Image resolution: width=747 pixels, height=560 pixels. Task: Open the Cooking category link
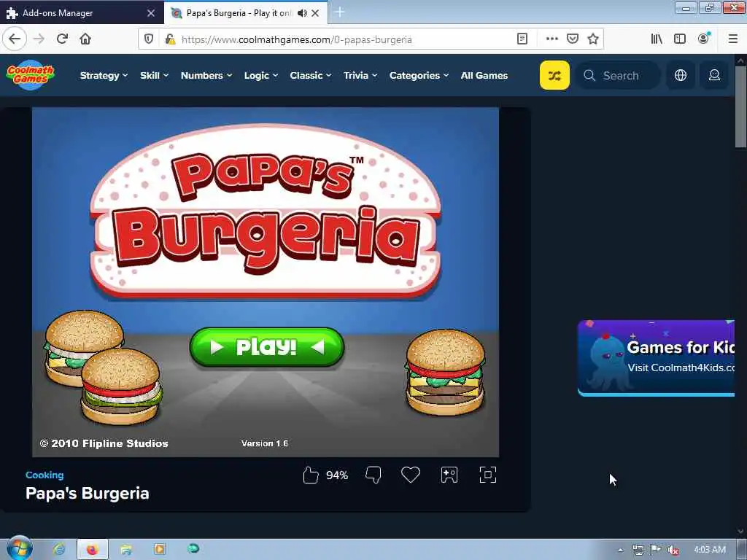point(44,475)
